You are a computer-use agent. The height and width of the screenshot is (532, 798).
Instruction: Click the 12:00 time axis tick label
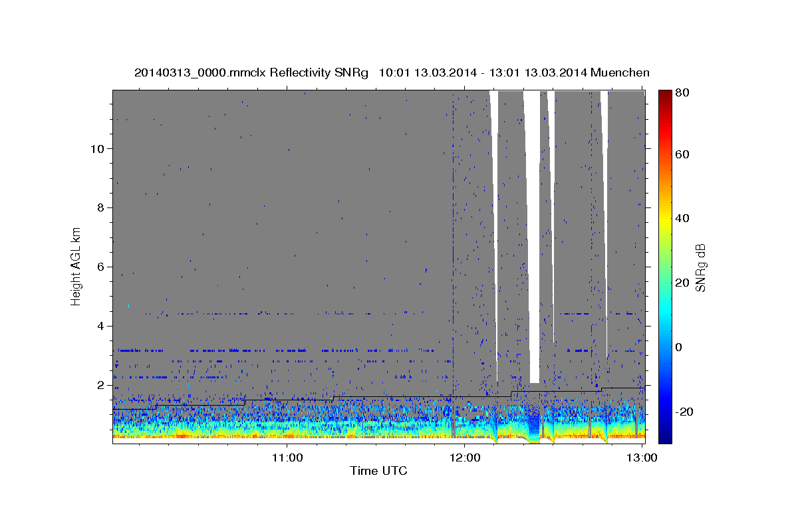coord(465,458)
